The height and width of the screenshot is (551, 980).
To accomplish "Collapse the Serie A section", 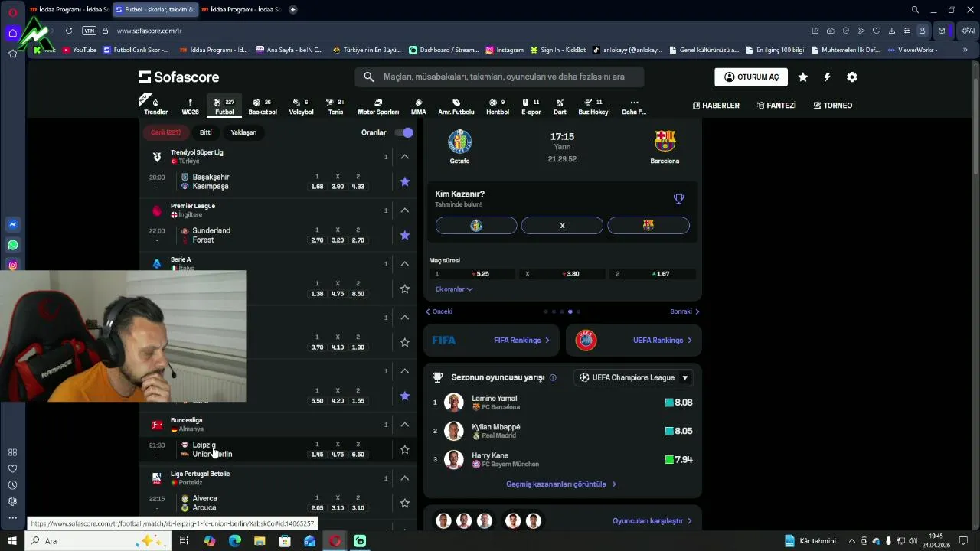I will (405, 264).
